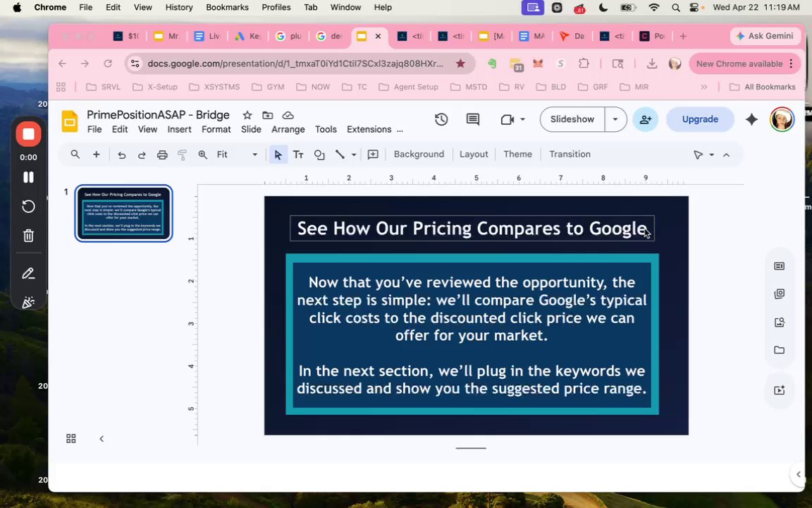Redo the last action
This screenshot has width=812, height=508.
tap(142, 155)
